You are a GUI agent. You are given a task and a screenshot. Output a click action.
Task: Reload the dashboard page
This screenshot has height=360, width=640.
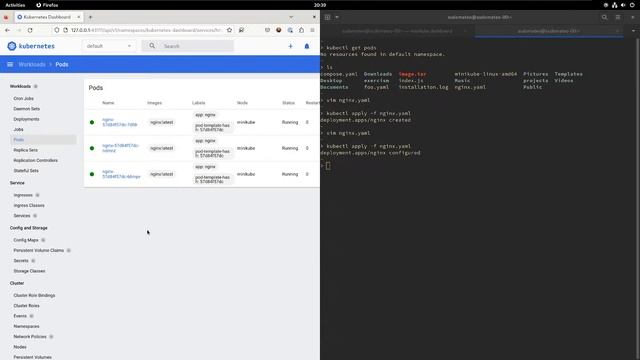coord(30,30)
